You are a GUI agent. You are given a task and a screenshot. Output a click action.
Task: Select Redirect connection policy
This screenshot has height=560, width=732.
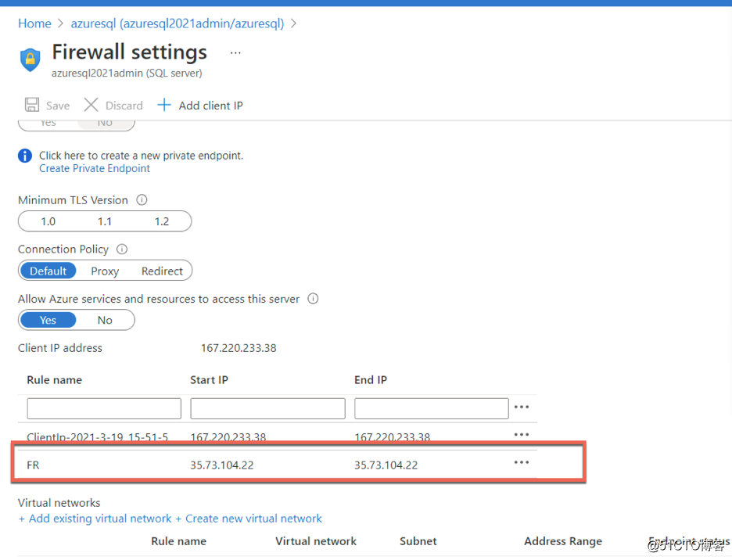162,271
